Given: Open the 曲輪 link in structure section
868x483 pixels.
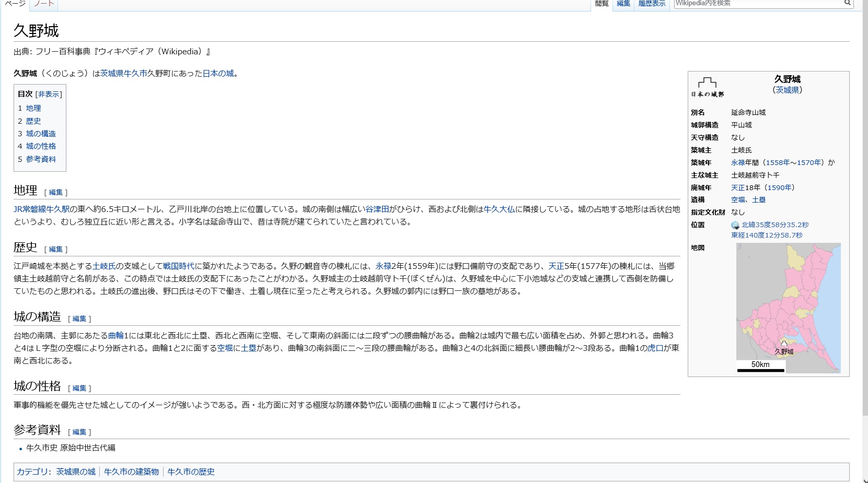Looking at the screenshot, I should click(116, 336).
